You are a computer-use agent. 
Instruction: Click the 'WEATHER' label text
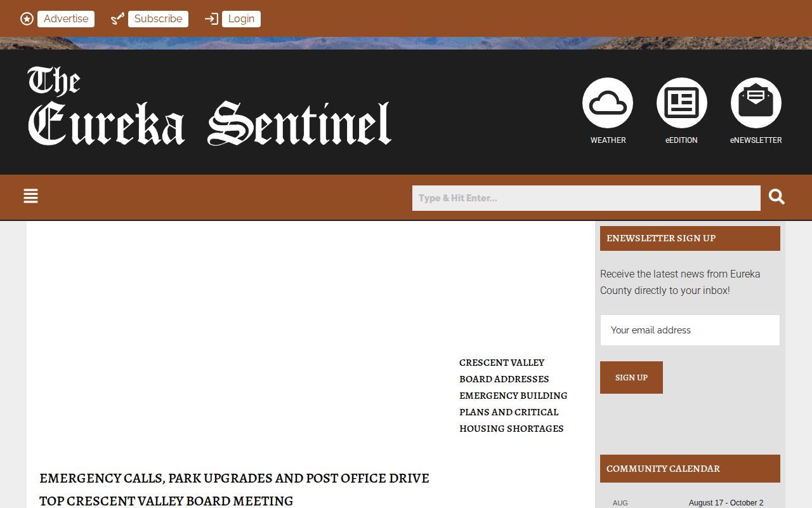(x=608, y=140)
